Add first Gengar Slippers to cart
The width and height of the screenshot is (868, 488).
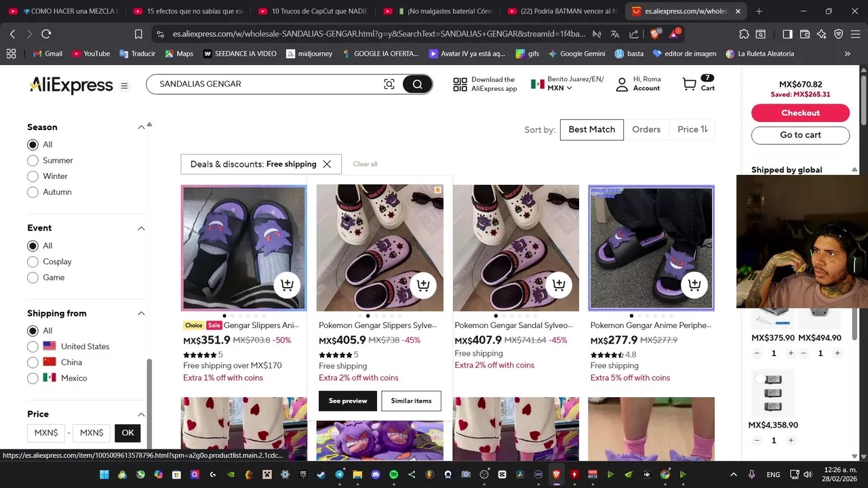[x=288, y=285]
